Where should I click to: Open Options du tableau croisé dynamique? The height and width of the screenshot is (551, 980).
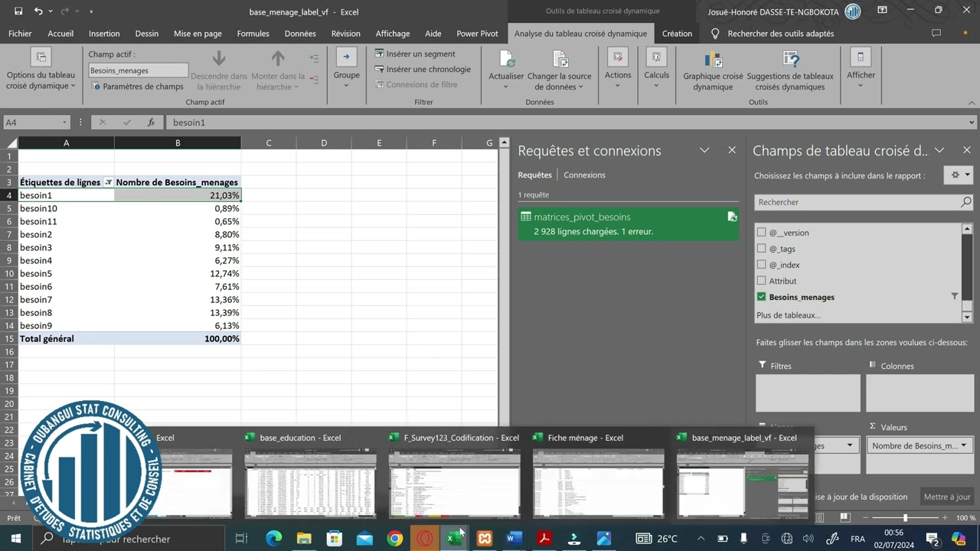click(41, 70)
